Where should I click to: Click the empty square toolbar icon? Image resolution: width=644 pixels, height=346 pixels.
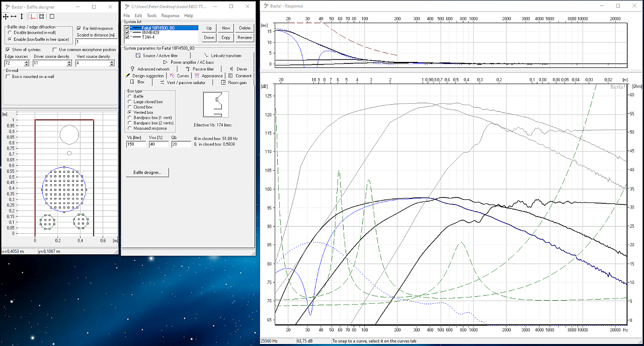coord(52,17)
